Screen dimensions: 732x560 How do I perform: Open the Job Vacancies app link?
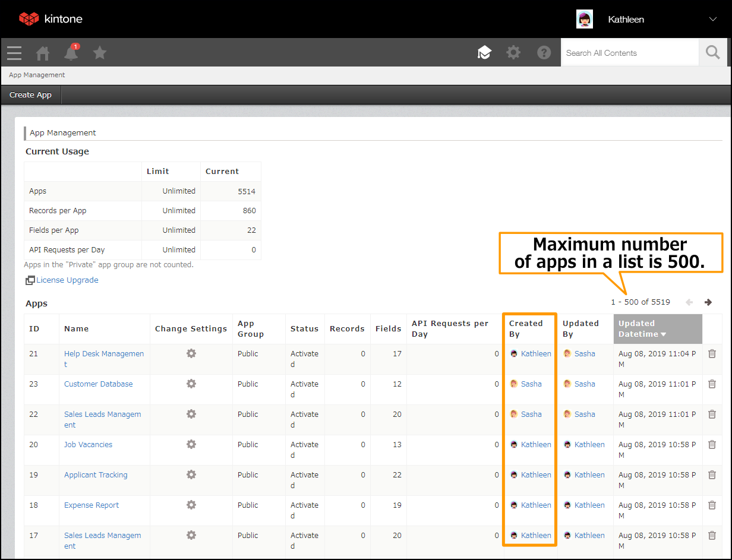click(x=88, y=445)
